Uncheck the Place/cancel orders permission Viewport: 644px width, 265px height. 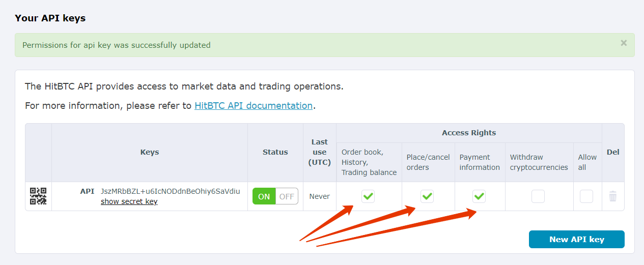click(x=427, y=196)
